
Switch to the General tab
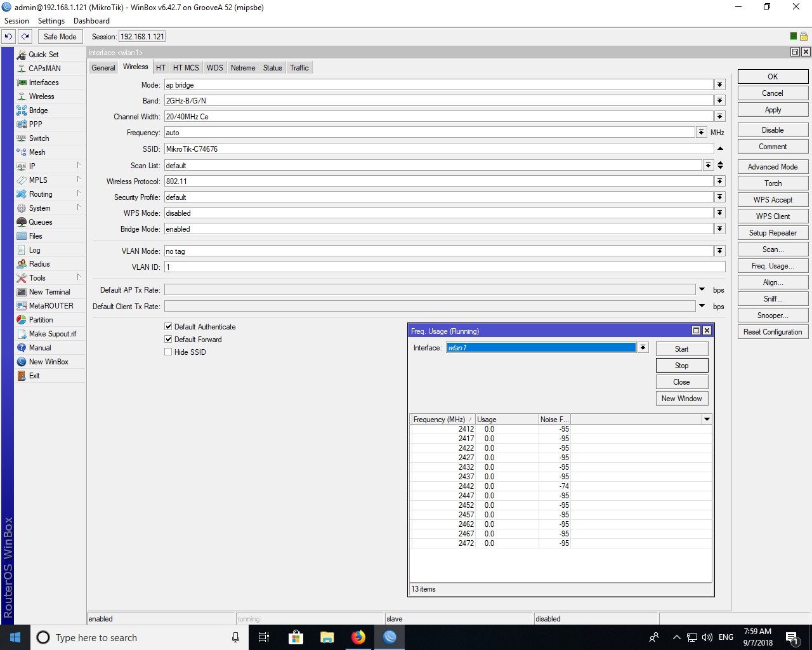point(103,68)
